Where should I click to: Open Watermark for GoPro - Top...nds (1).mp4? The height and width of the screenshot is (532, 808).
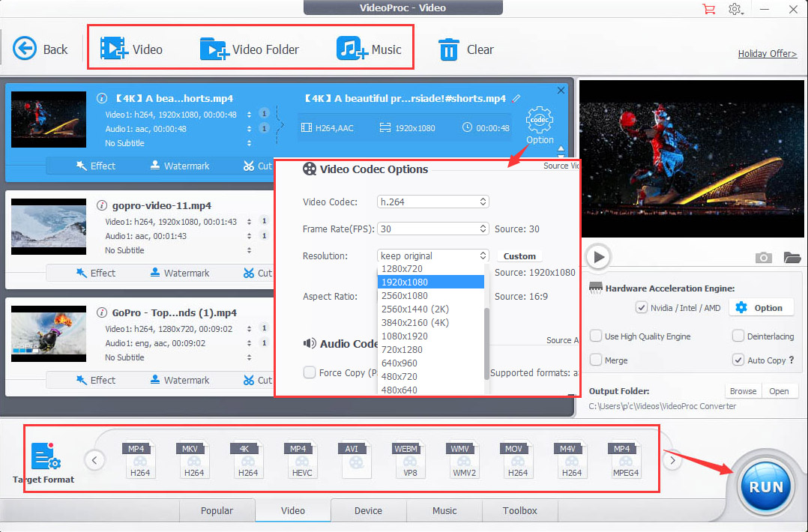(179, 380)
